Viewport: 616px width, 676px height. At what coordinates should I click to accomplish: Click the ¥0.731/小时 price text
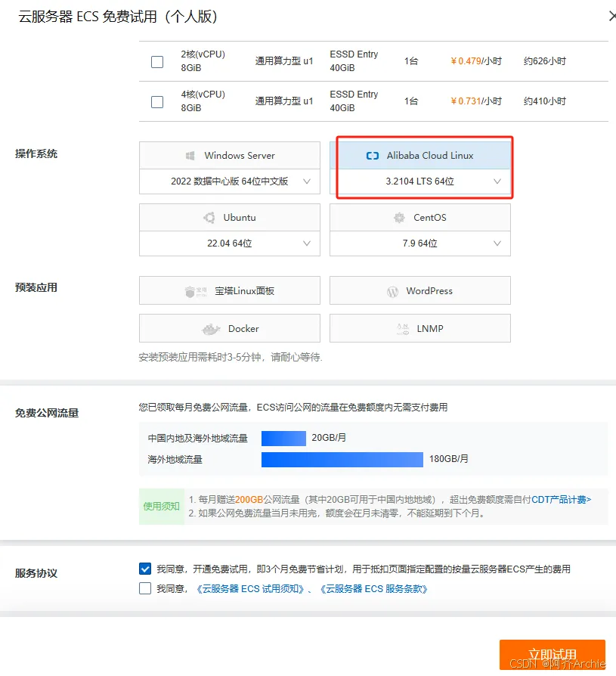(x=476, y=101)
